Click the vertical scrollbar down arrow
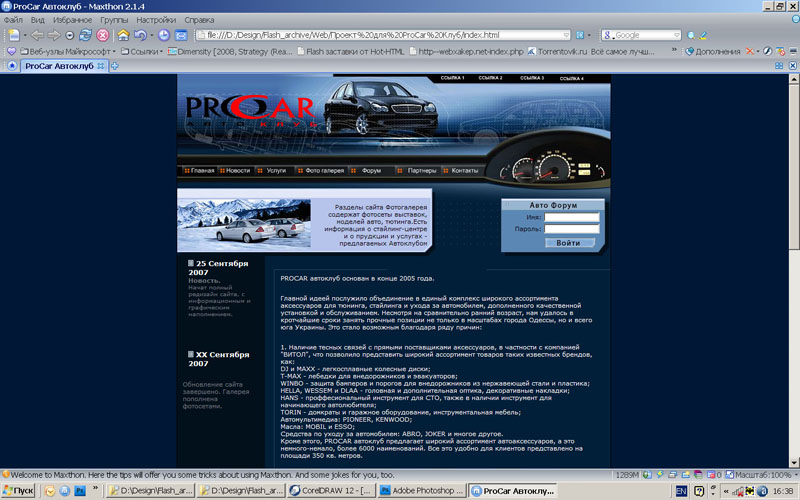 click(794, 463)
